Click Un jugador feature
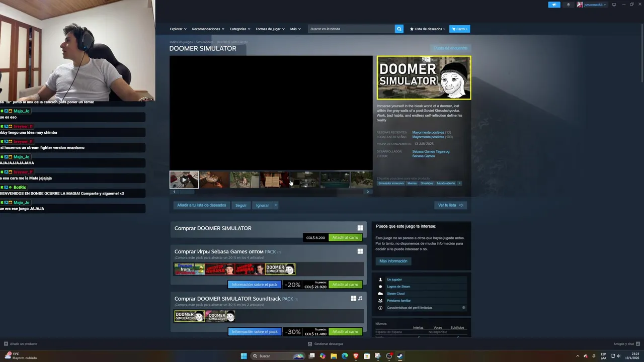Image resolution: width=644 pixels, height=362 pixels. click(x=394, y=280)
